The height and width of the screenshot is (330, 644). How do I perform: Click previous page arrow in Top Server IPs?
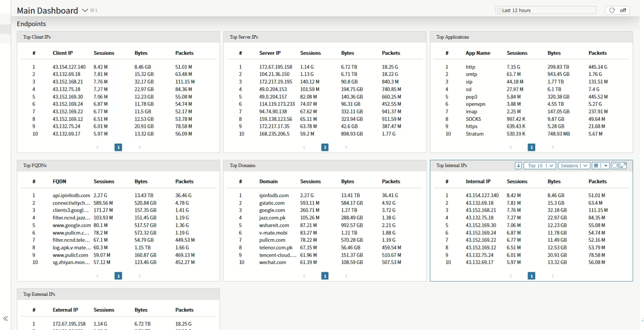304,147
